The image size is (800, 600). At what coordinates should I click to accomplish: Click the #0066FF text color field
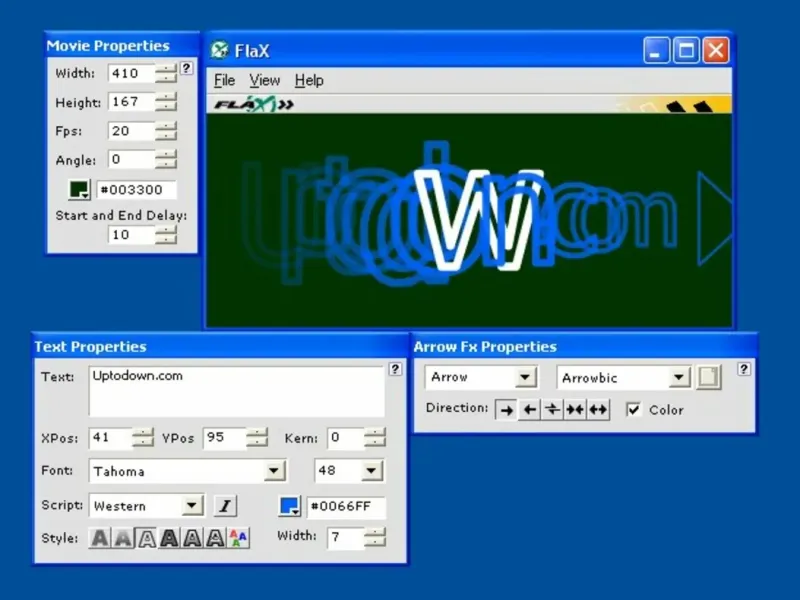point(346,506)
